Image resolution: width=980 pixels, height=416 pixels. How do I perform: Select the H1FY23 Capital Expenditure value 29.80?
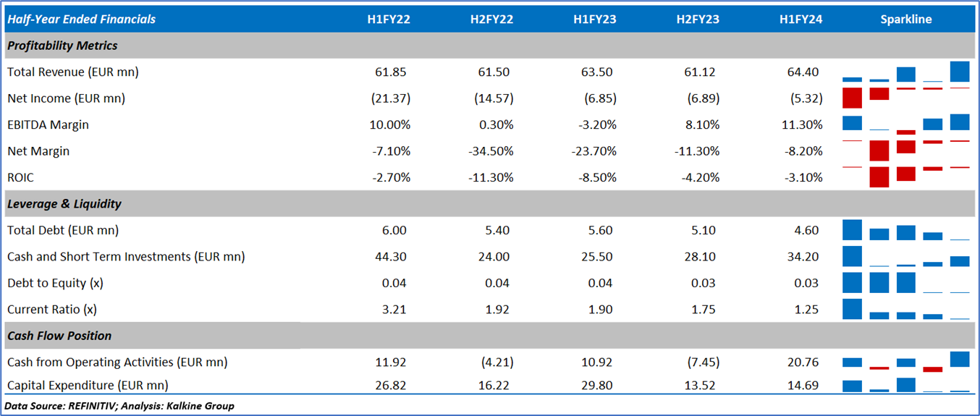click(x=596, y=386)
